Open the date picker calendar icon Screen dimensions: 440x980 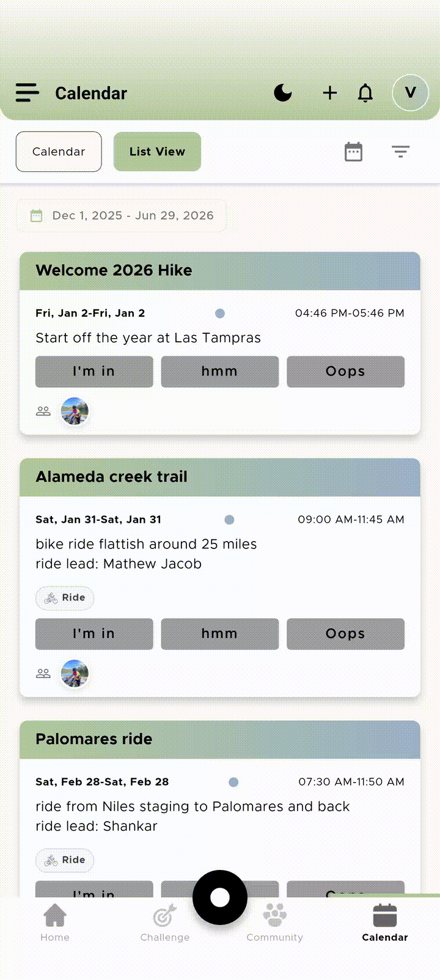(x=354, y=152)
